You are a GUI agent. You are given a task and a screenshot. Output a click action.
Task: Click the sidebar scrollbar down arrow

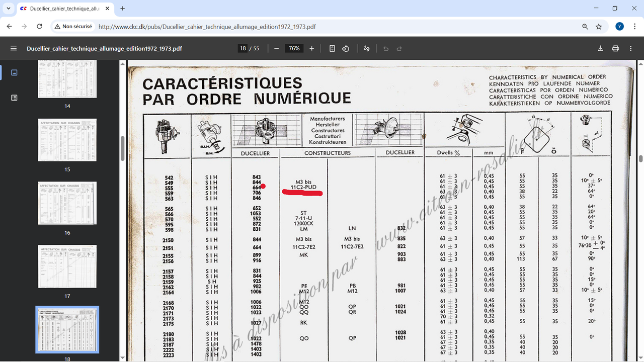(x=122, y=357)
